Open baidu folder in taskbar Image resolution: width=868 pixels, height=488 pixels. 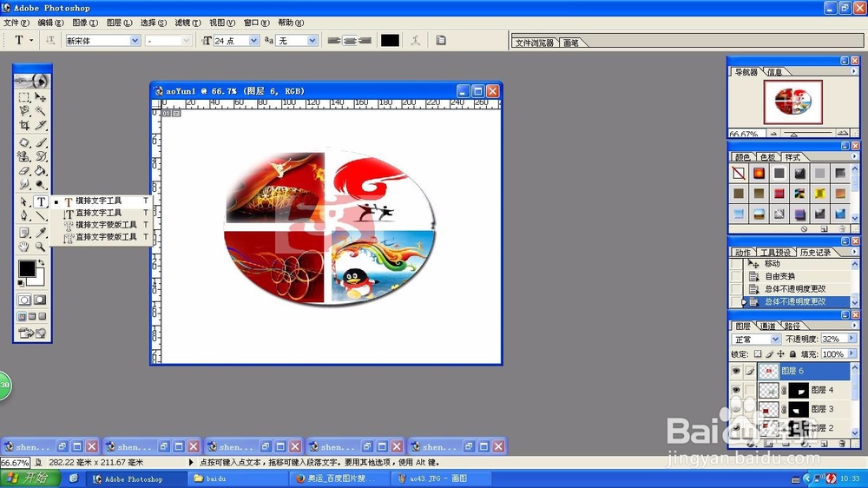[x=236, y=478]
